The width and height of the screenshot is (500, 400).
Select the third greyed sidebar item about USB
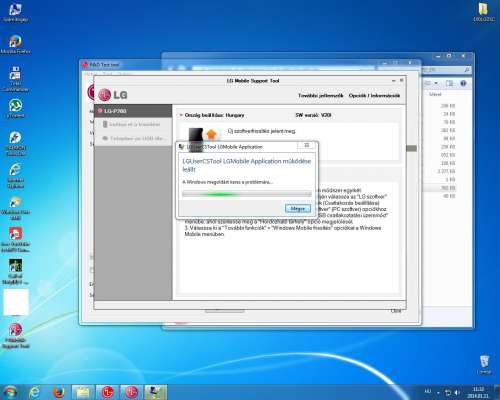(x=133, y=138)
